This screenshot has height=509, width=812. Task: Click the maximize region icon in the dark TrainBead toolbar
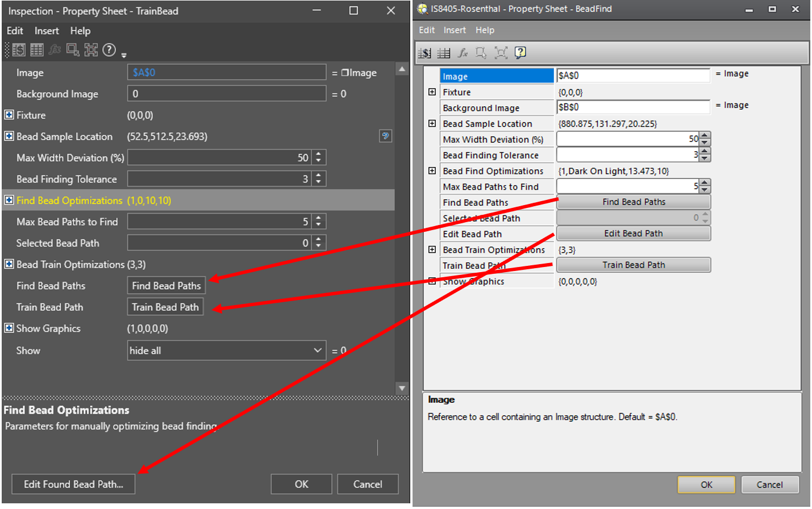[91, 50]
